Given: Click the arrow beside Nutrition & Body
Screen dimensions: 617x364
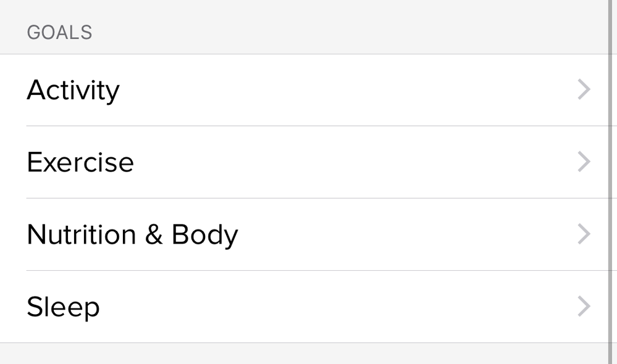Looking at the screenshot, I should click(584, 234).
